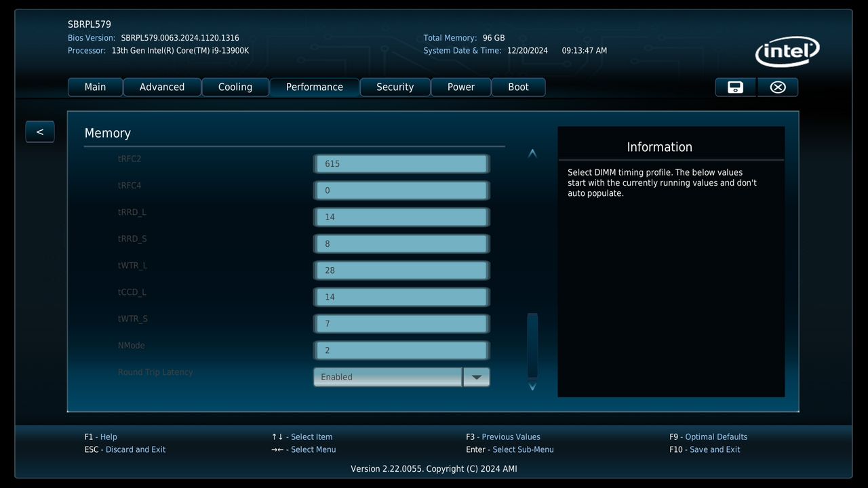Click the SBRPL579 board name
This screenshot has height=488, width=868.
click(x=90, y=24)
